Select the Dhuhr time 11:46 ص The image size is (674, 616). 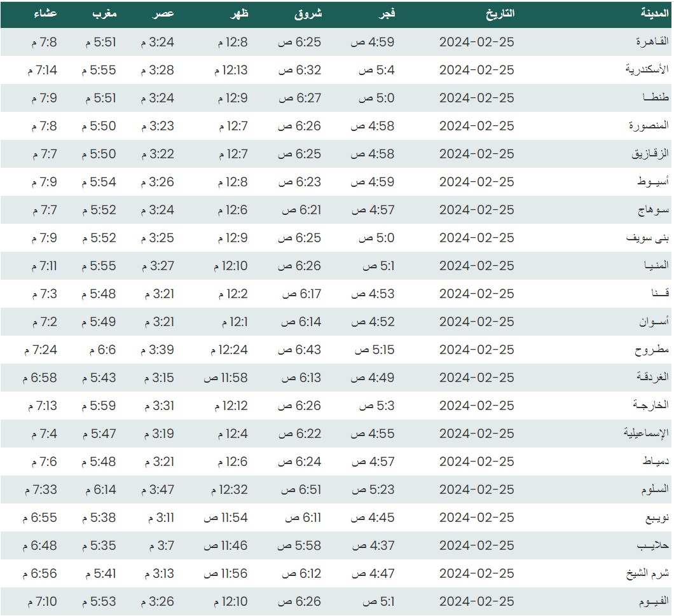pyautogui.click(x=226, y=545)
